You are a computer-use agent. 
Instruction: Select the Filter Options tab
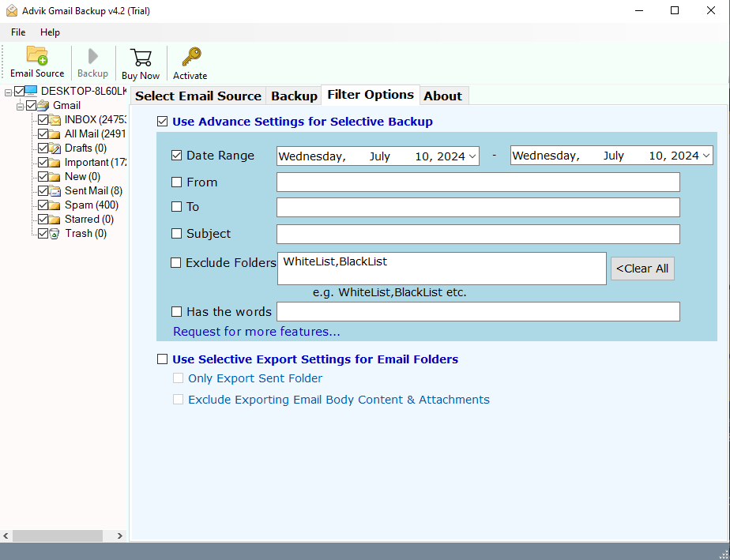[371, 95]
